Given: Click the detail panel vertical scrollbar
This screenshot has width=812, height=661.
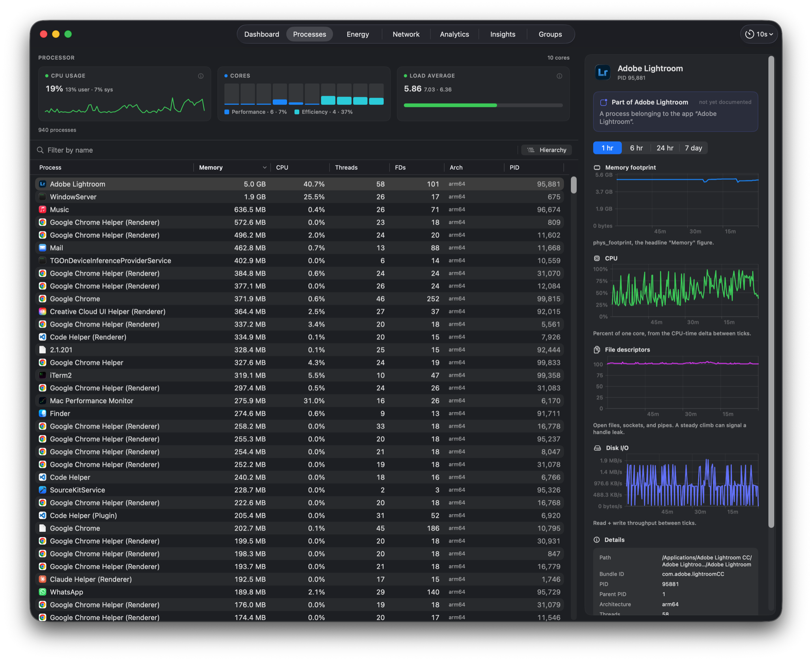Looking at the screenshot, I should [x=771, y=292].
